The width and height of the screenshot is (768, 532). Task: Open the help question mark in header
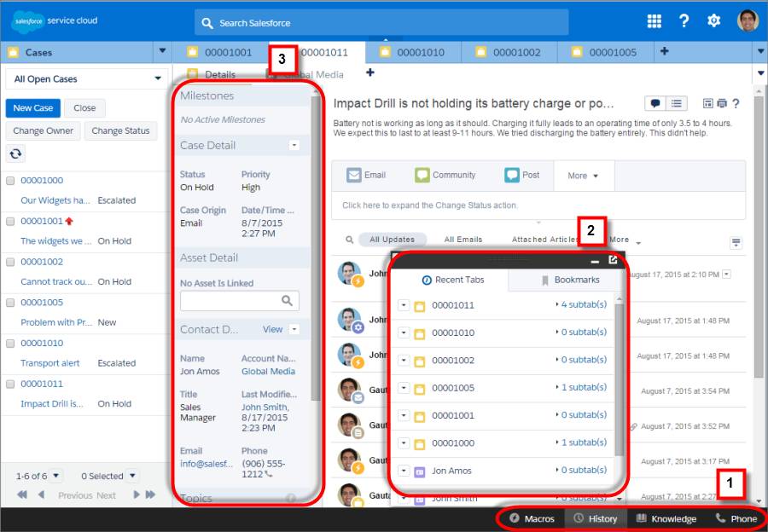[x=684, y=20]
